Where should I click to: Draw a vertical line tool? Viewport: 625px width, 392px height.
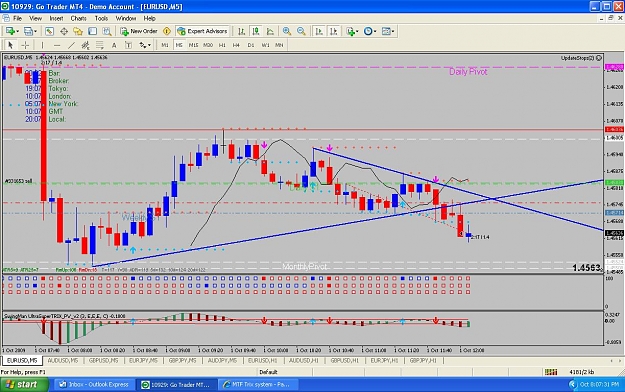coord(42,45)
